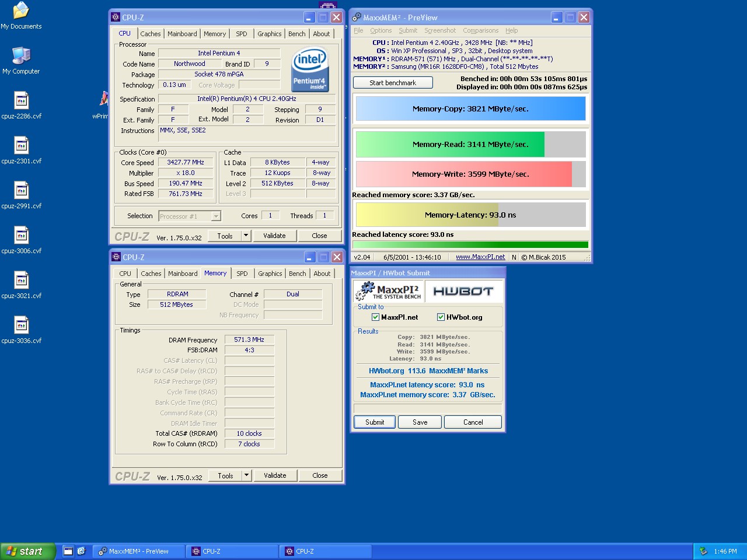
Task: Open Submit menu in MaxxMEM²
Action: pyautogui.click(x=408, y=30)
